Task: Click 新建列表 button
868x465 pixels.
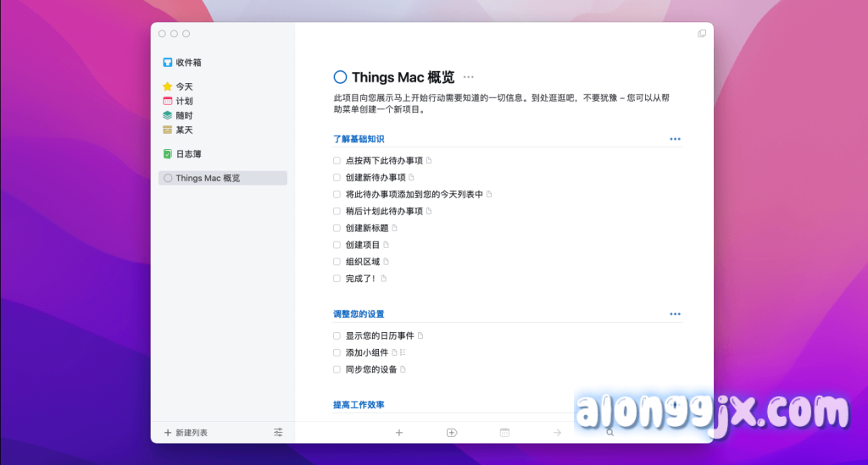Action: click(186, 432)
